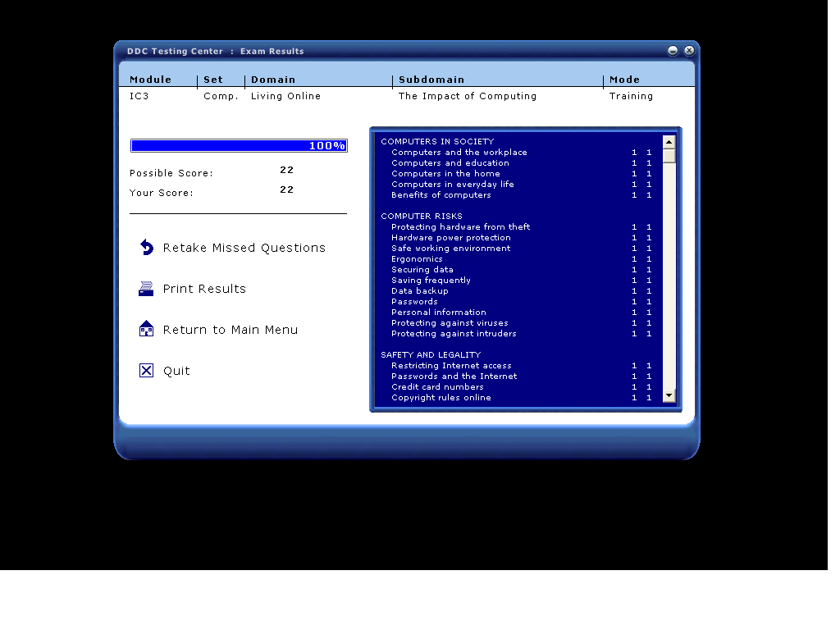Click the Subdomain column header
The width and height of the screenshot is (840, 630).
click(x=431, y=80)
